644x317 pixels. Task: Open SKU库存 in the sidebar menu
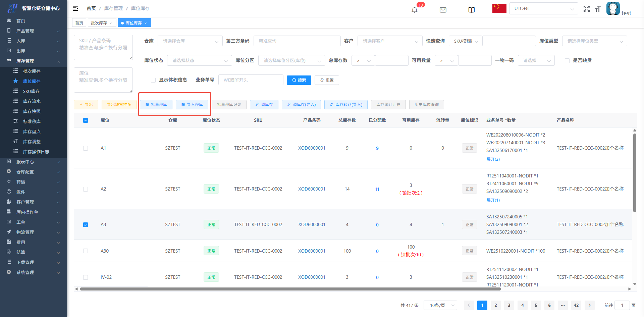click(x=31, y=91)
